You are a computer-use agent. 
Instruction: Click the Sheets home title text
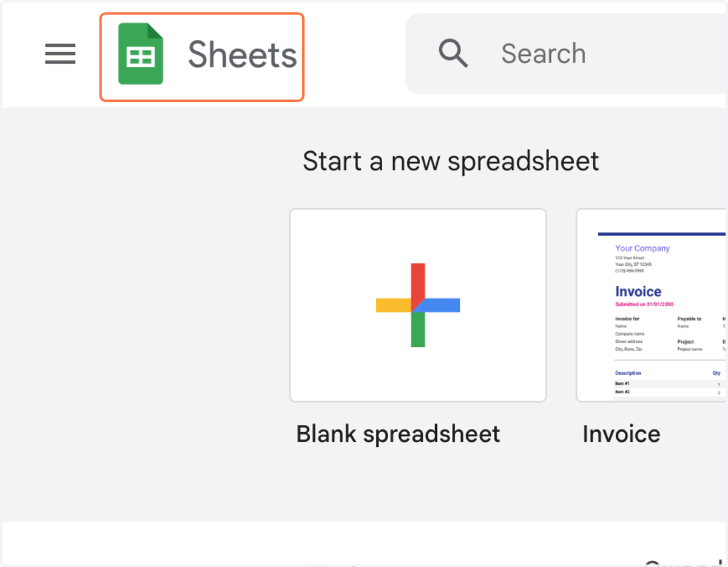(x=242, y=55)
